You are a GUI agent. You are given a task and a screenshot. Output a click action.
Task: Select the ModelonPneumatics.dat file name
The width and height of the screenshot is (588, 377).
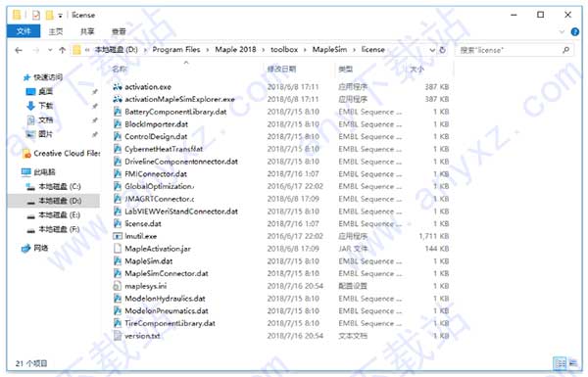click(167, 311)
